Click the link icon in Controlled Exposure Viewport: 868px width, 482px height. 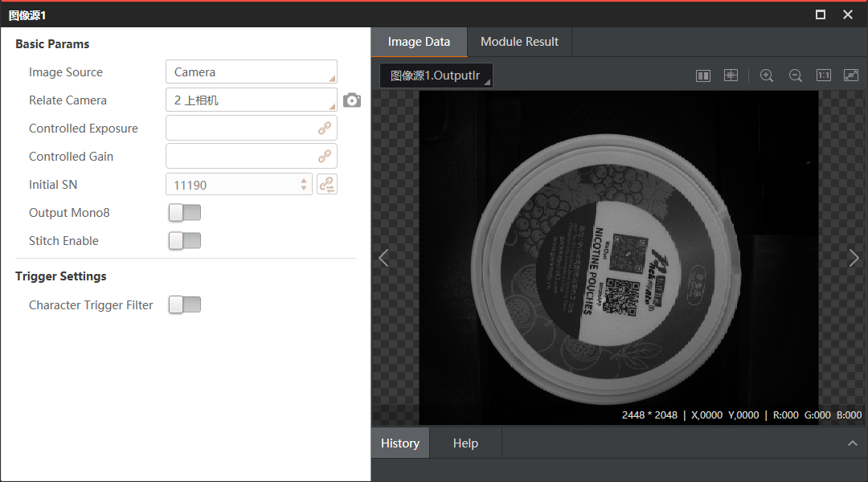click(x=325, y=129)
